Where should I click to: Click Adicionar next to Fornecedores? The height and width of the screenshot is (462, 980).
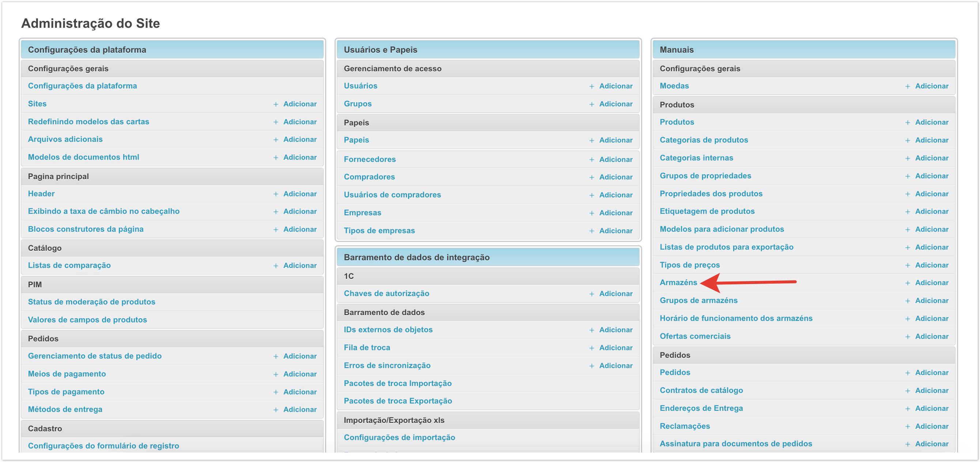[x=615, y=160]
